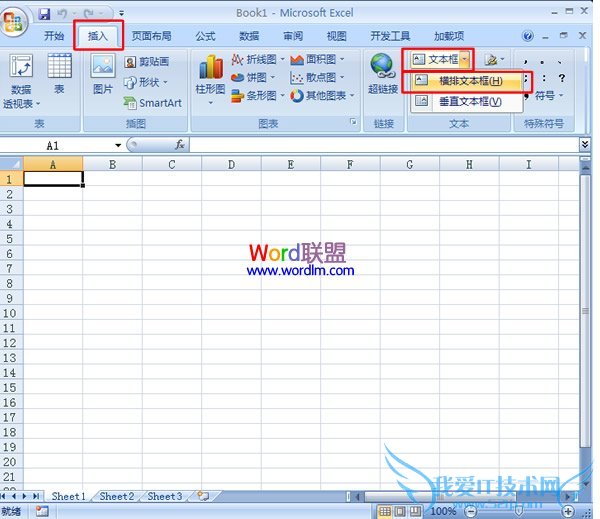Viewport: 600px width, 519px height.
Task: Click the Select All corner of grid
Action: (x=11, y=164)
